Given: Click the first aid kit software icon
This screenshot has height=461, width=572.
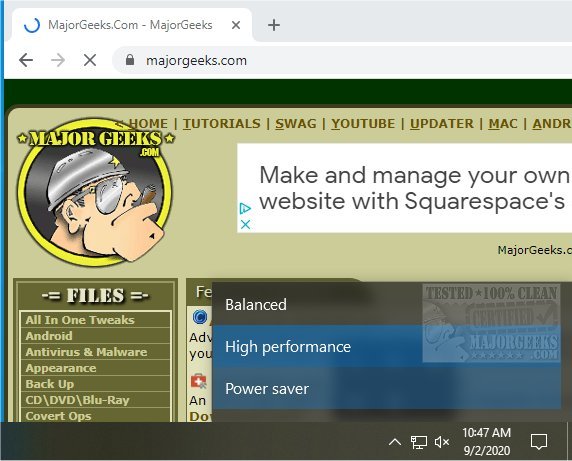Looking at the screenshot, I should (198, 381).
